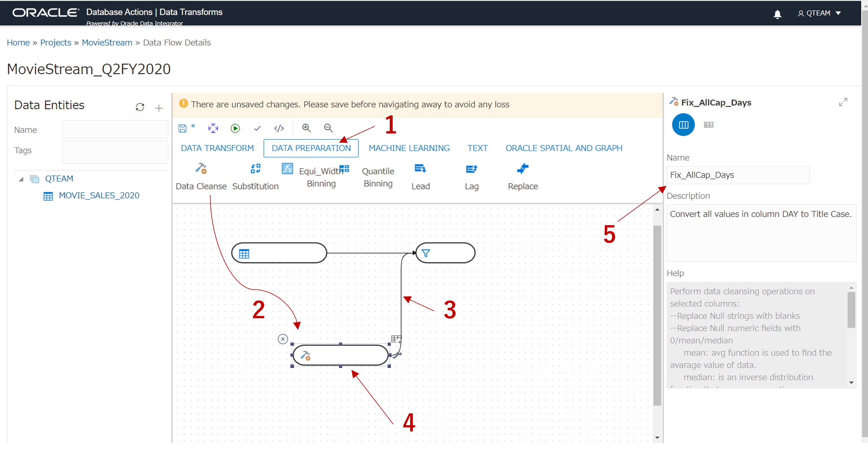868x452 pixels.
Task: Go to Projects breadcrumb link
Action: pos(56,43)
